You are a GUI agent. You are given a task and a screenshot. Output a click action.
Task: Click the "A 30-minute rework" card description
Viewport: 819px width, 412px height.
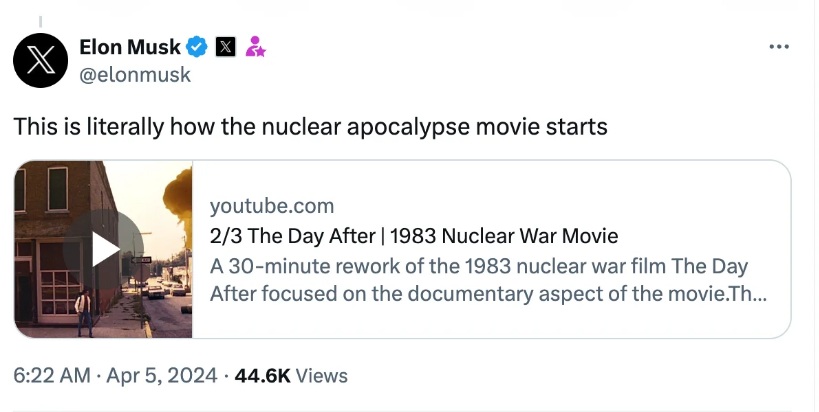tap(480, 280)
